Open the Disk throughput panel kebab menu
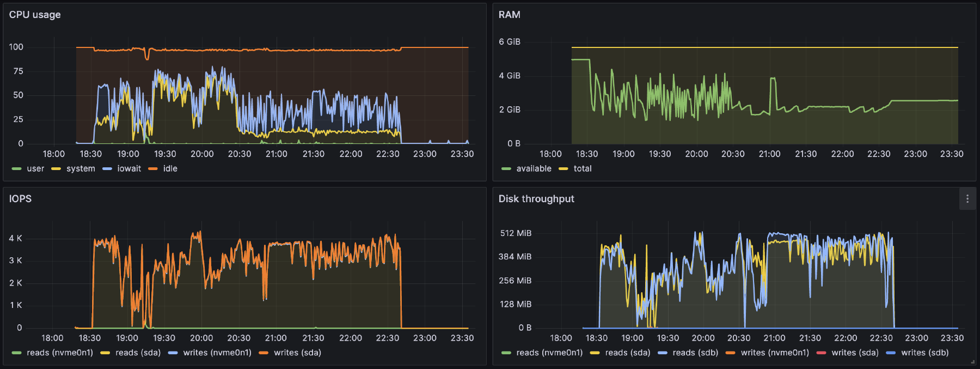Viewport: 980px width, 369px height. [967, 199]
